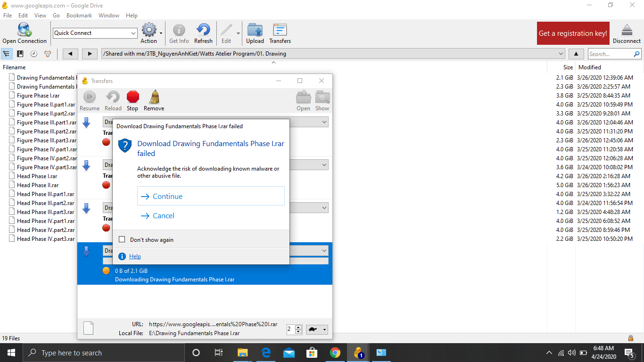Toggle the browser outline view button
The image size is (644, 362).
tap(7, 54)
